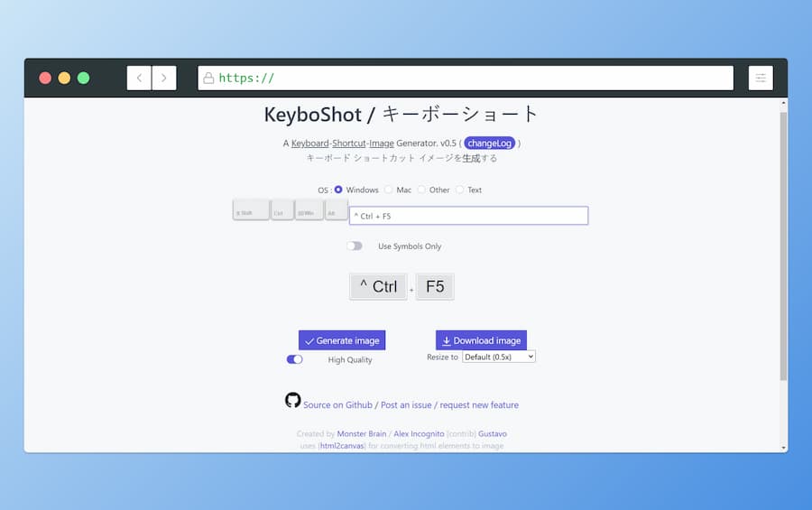
Task: Select Windows as the OS
Action: 338,190
